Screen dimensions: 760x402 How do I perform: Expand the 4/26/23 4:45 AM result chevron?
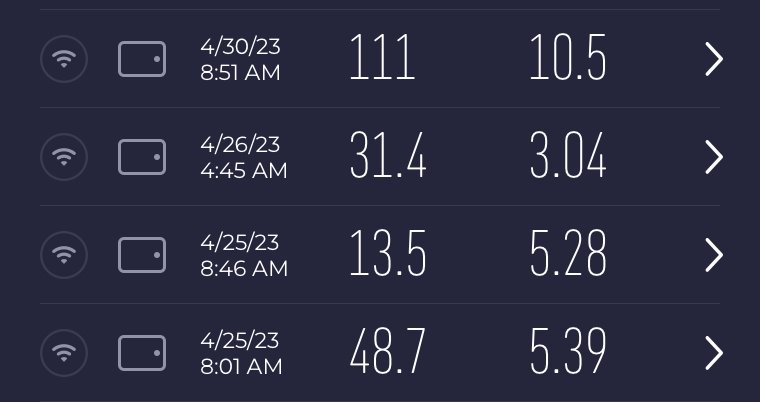(x=713, y=157)
